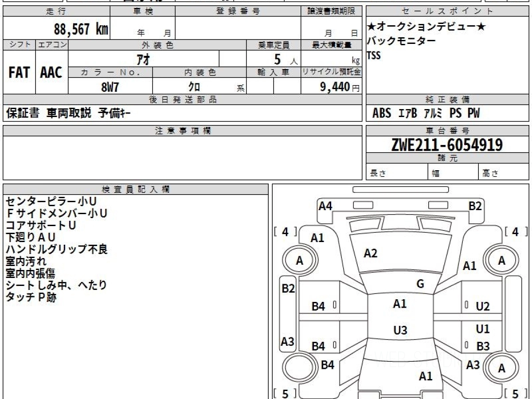Select the 登録番号 header
This screenshot has height=399, width=532.
[238, 12]
